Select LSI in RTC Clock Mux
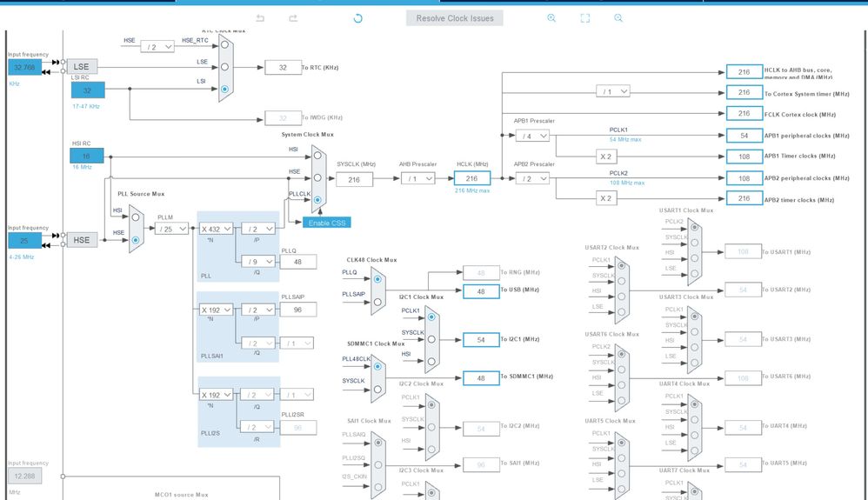 (224, 89)
